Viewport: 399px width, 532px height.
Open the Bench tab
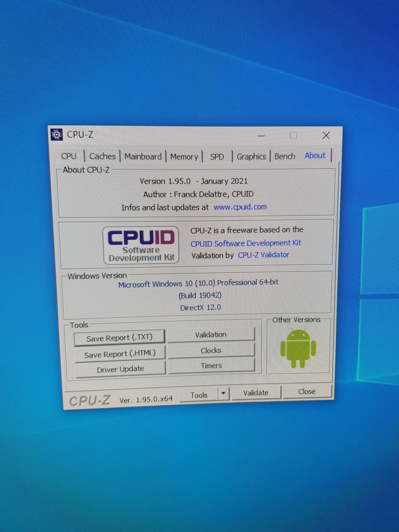[285, 156]
